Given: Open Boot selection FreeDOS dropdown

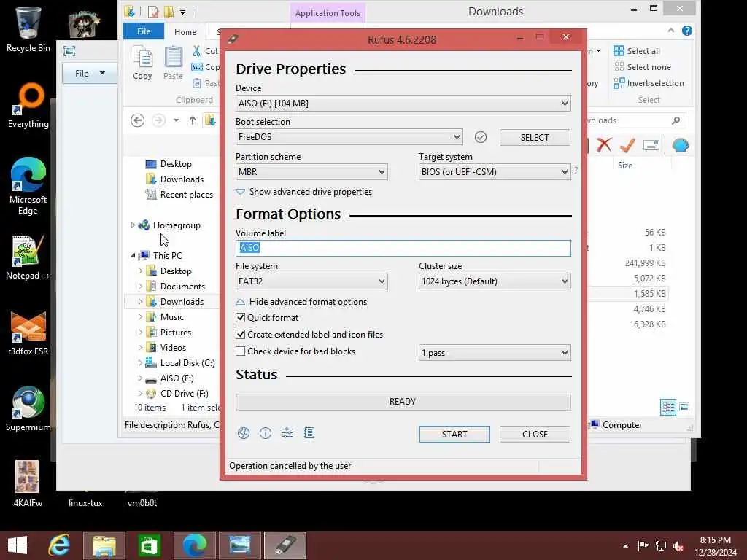Looking at the screenshot, I should click(x=349, y=137).
